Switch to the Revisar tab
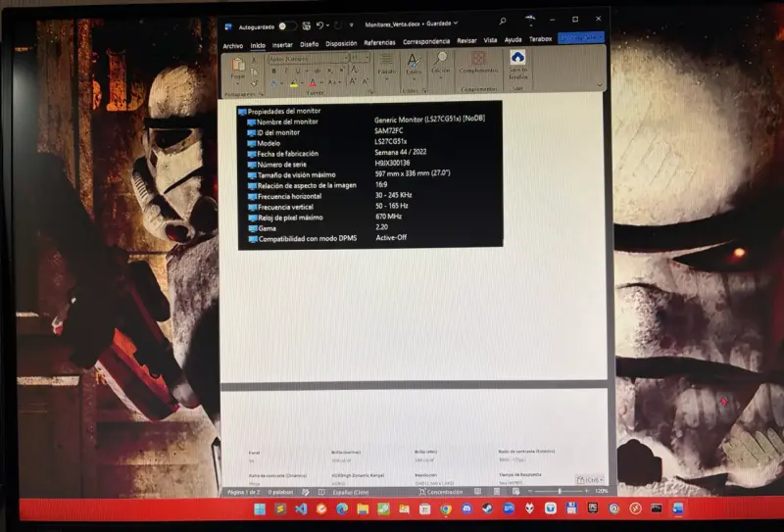 pos(466,41)
